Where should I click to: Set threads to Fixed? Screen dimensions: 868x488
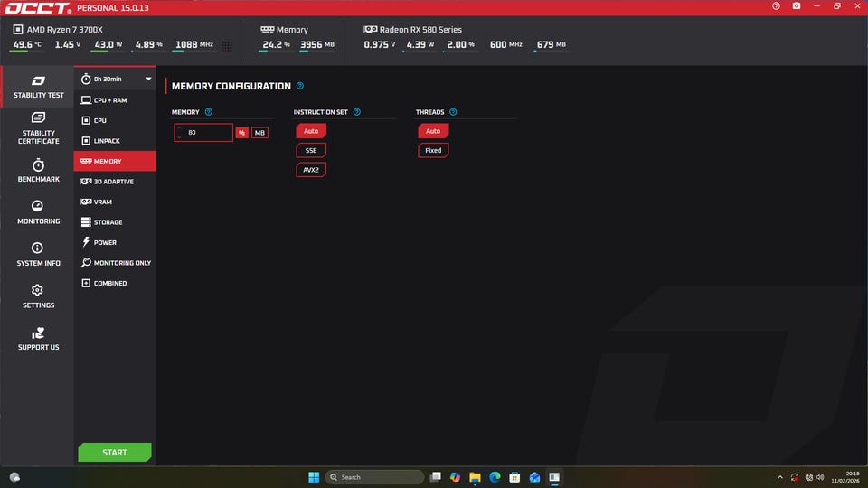tap(433, 151)
